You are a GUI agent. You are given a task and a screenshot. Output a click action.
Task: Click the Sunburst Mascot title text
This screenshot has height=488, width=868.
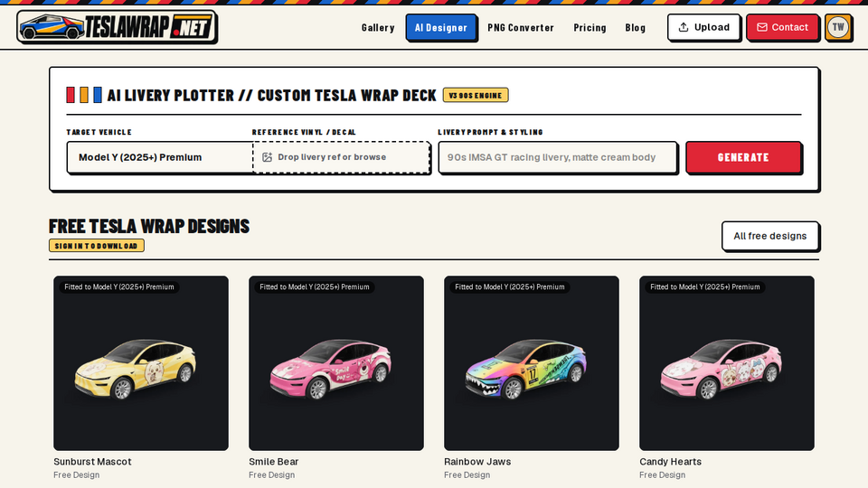click(92, 462)
